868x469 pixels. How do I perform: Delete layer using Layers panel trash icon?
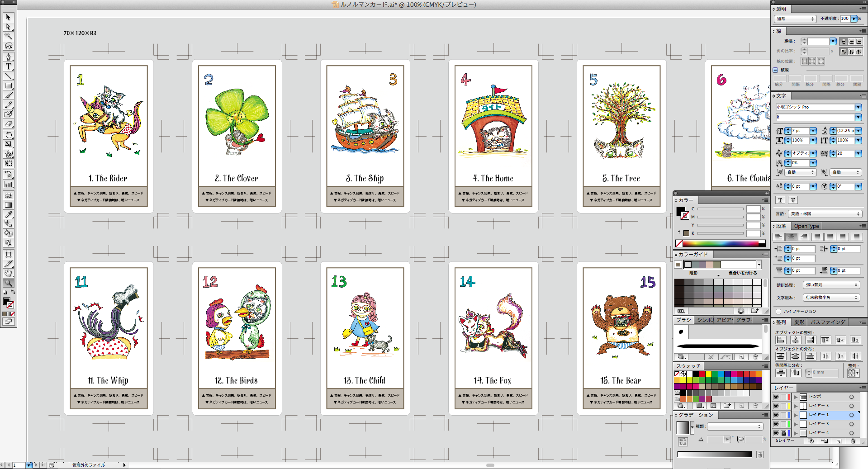(853, 441)
